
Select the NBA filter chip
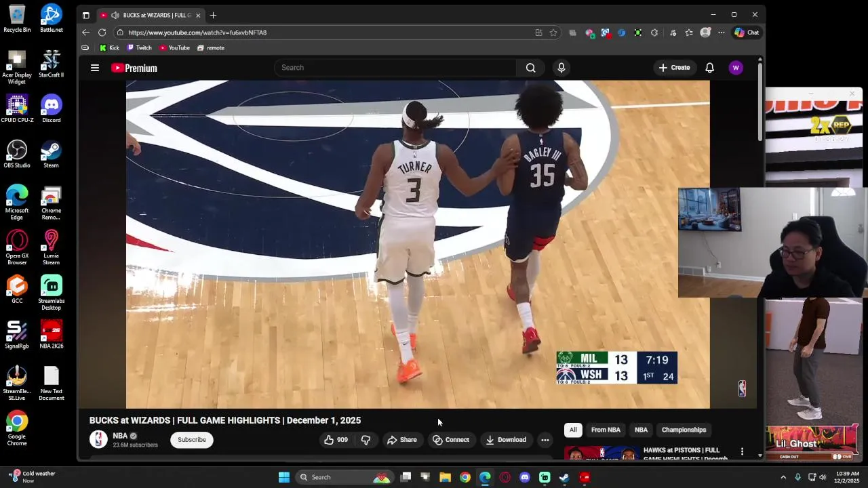coord(641,430)
